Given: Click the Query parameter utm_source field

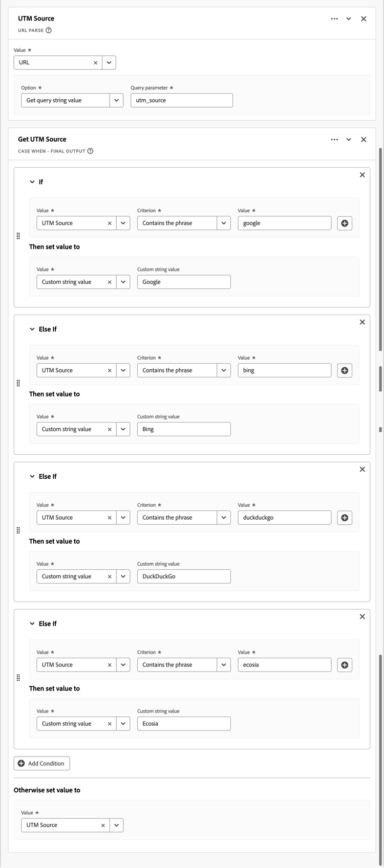Looking at the screenshot, I should (181, 100).
